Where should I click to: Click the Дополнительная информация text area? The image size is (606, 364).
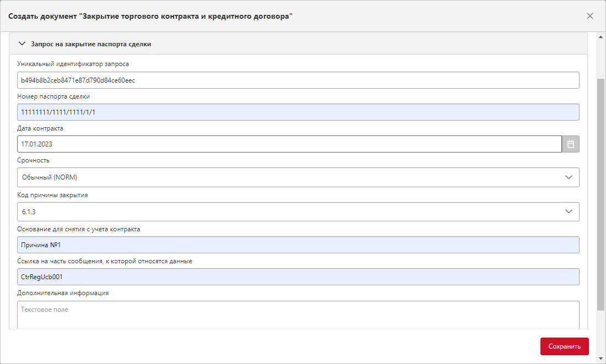tap(298, 316)
